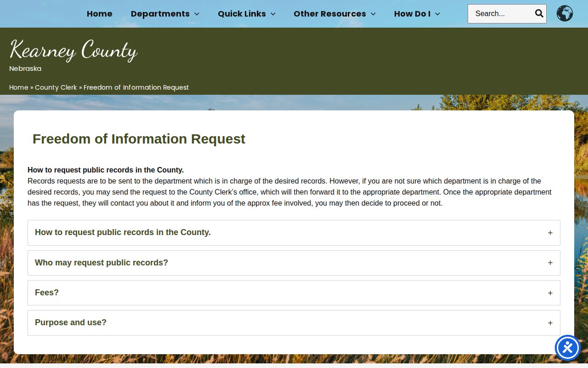This screenshot has height=368, width=588.
Task: Click the Kearney County site title
Action: click(73, 50)
